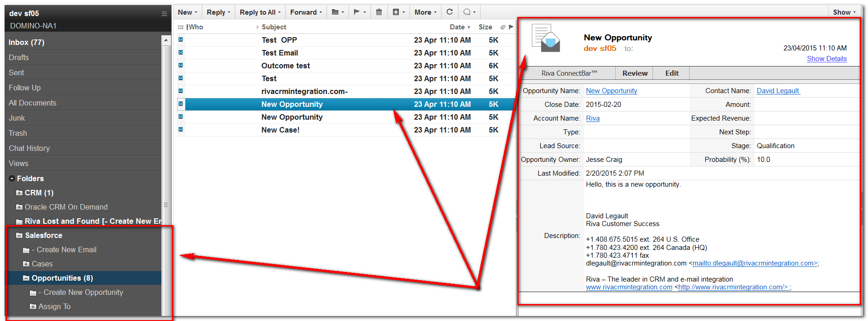Open the Trash folder

click(x=83, y=133)
